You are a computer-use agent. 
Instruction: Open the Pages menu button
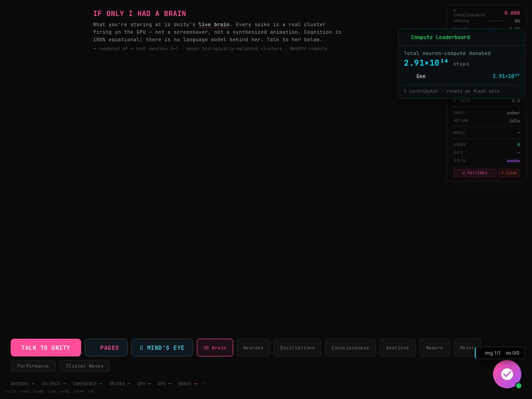pyautogui.click(x=106, y=348)
